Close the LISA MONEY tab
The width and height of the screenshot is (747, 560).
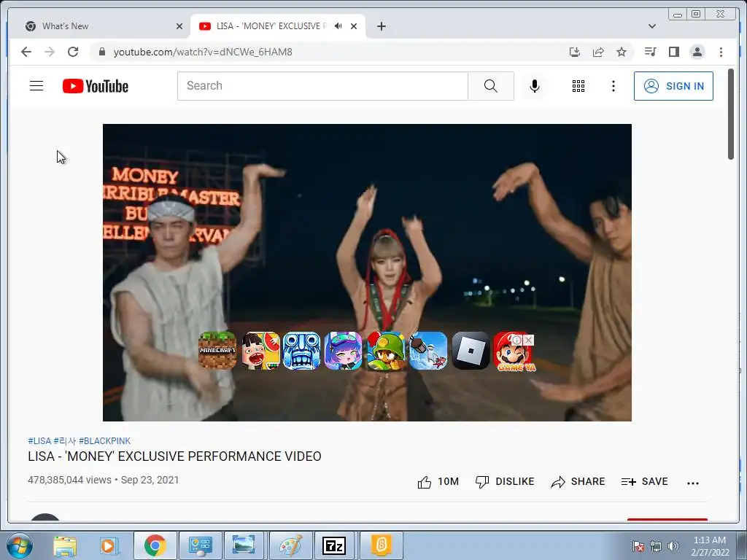click(x=354, y=26)
